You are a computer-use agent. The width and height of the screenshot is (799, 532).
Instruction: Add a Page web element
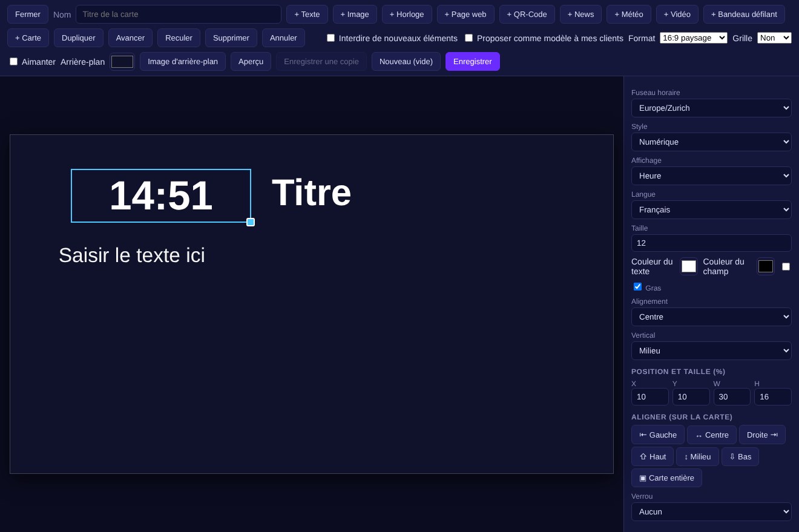pos(465,15)
